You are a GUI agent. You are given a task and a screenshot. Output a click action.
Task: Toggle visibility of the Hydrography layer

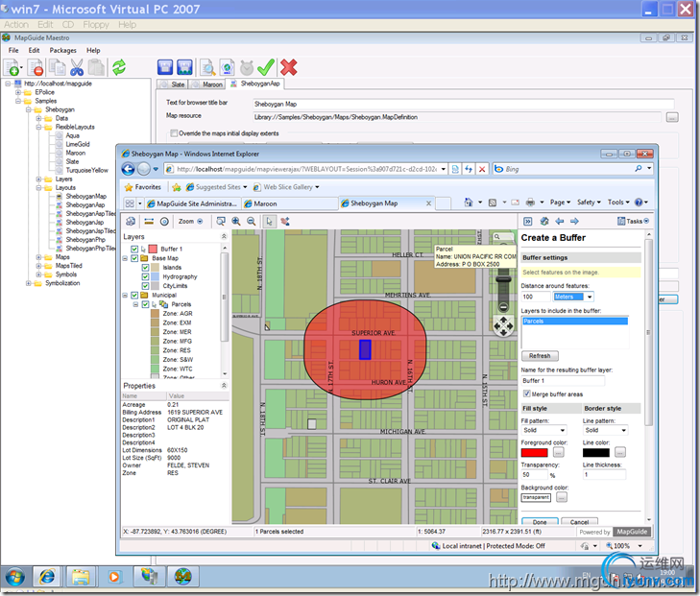click(x=146, y=276)
